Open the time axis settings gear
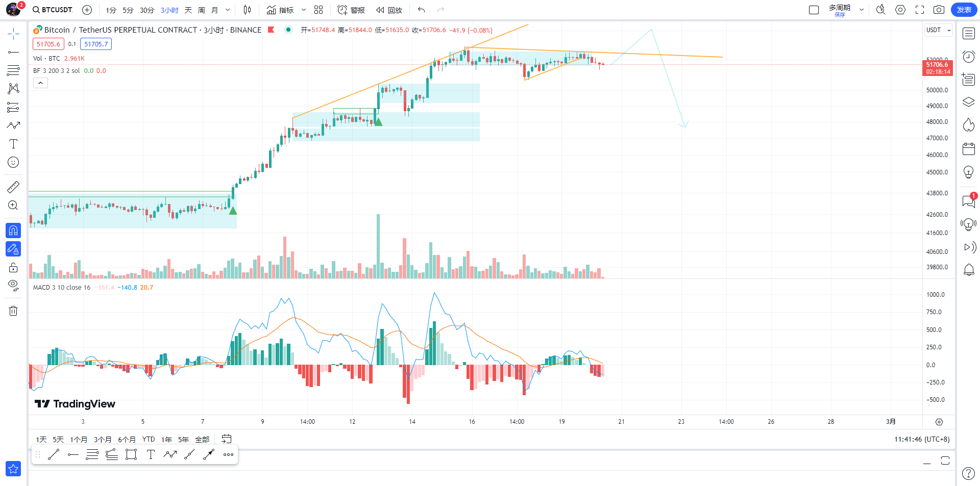Viewport: 980px width, 486px height. tap(939, 422)
